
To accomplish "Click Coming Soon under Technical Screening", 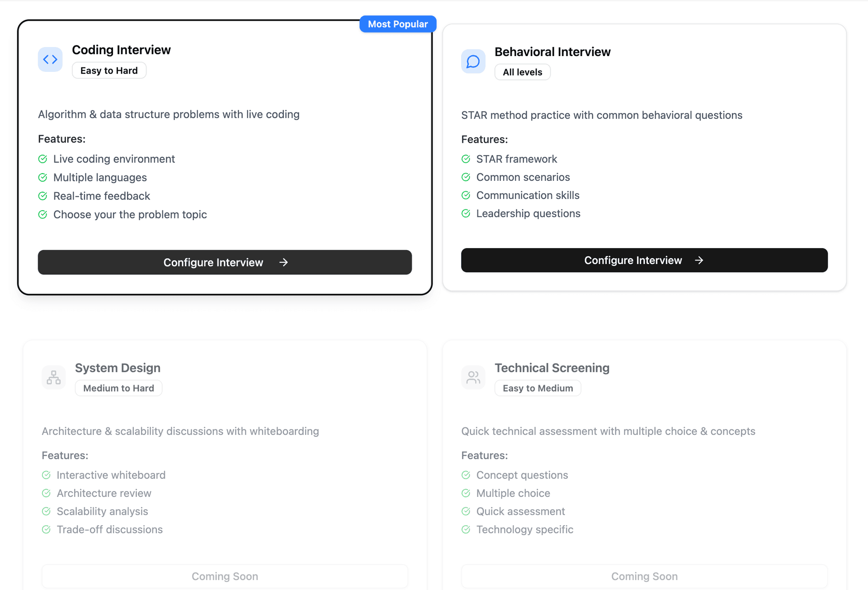I will (644, 576).
